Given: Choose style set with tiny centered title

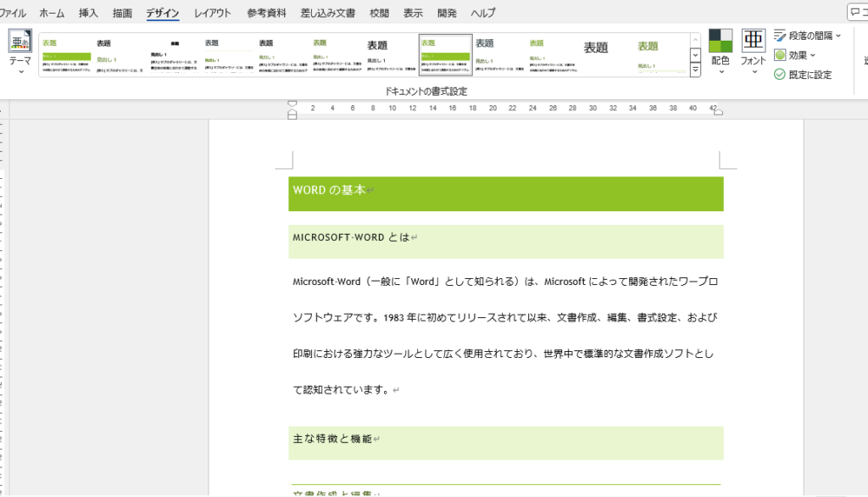Looking at the screenshot, I should click(x=175, y=55).
